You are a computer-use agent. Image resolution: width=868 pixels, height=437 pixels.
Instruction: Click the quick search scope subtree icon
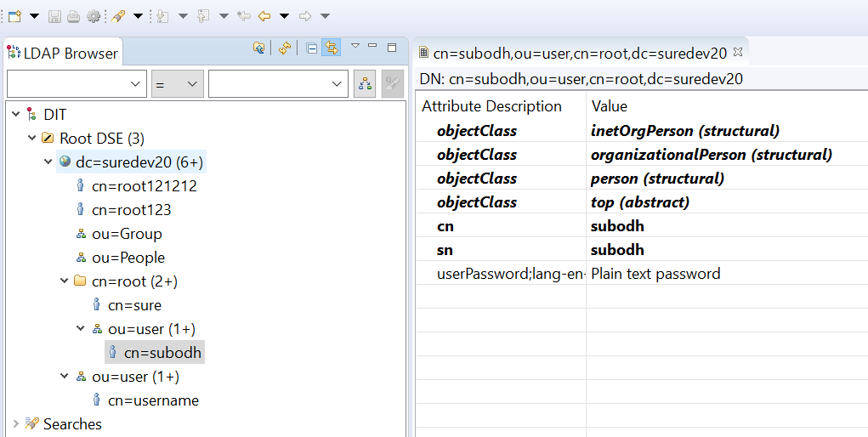pos(365,83)
